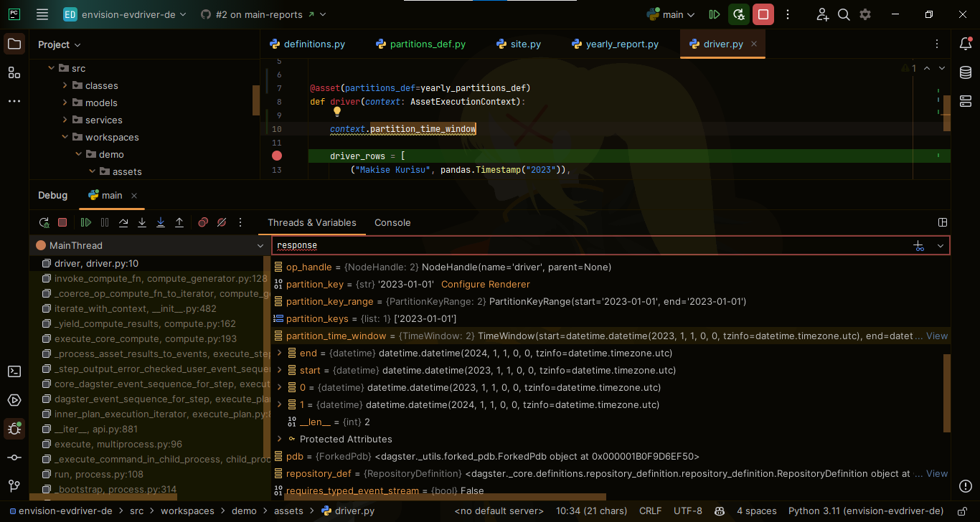The image size is (980, 522).
Task: Open editor tabs more-options menu
Action: [937, 44]
